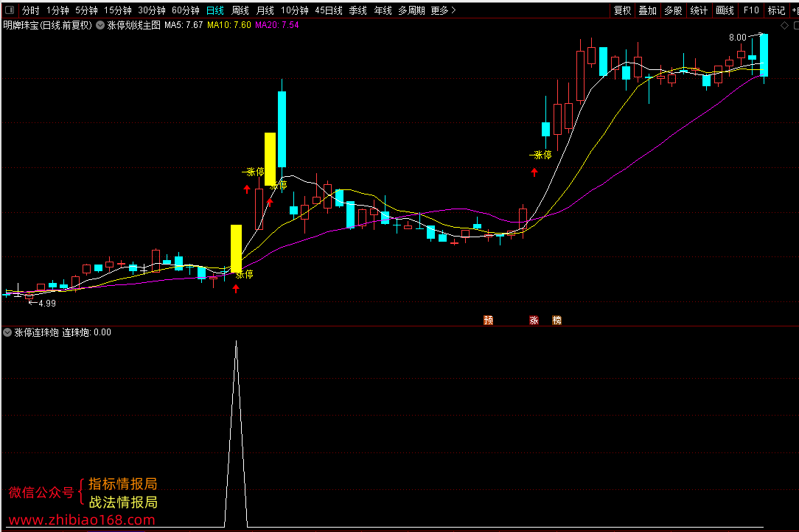Click the 统计 statistics button
The image size is (799, 532).
pos(699,10)
